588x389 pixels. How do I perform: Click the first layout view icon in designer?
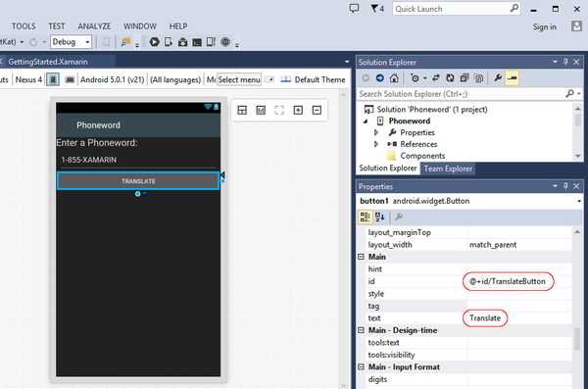(x=242, y=110)
